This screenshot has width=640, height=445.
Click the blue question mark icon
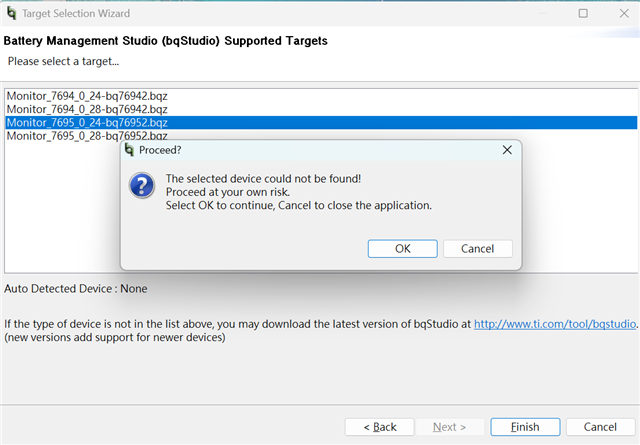tap(142, 185)
